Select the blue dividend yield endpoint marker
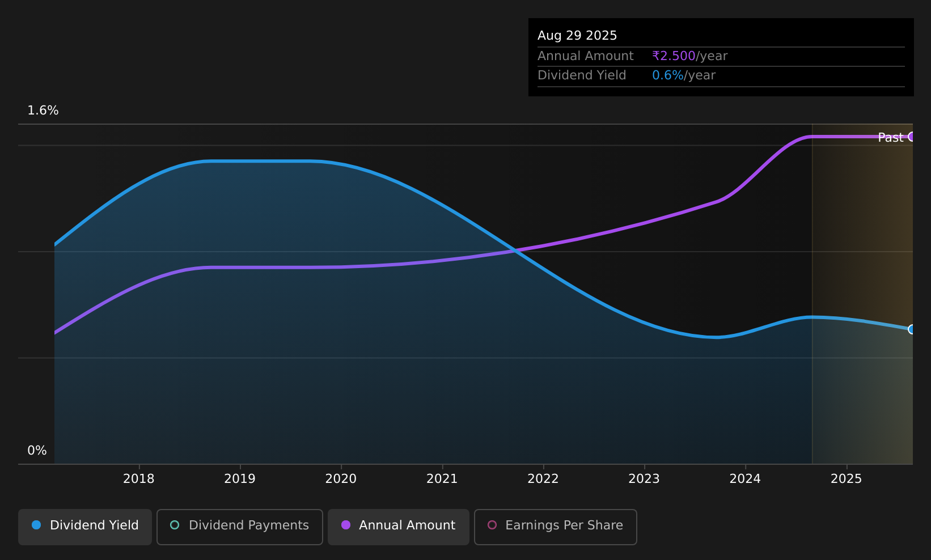This screenshot has width=931, height=560. pos(912,329)
